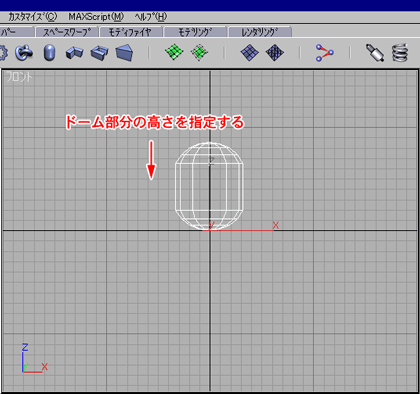420x394 pixels.
Task: Select the second dark blue NURBS surface icon
Action: [275, 53]
